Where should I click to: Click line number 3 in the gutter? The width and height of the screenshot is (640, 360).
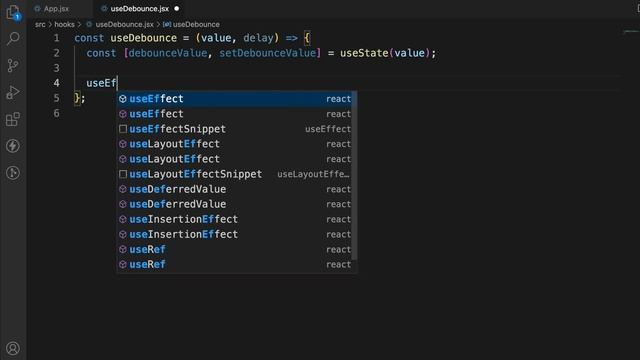(x=56, y=68)
